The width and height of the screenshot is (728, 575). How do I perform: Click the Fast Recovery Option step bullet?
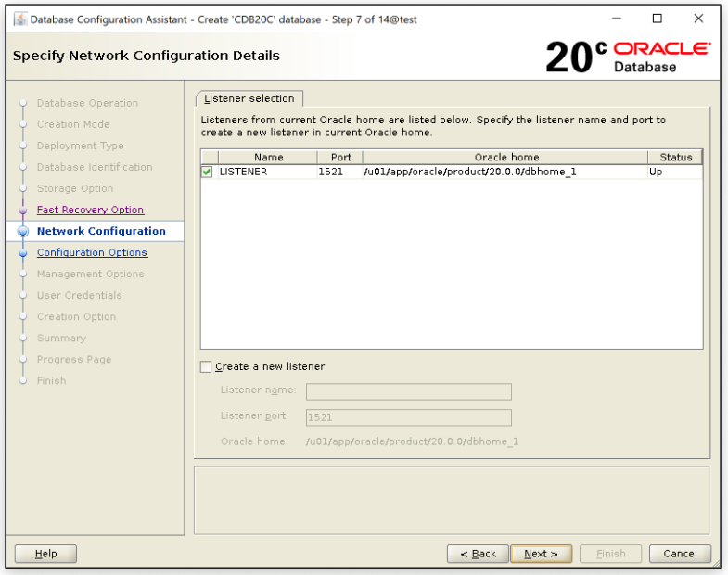coord(23,211)
